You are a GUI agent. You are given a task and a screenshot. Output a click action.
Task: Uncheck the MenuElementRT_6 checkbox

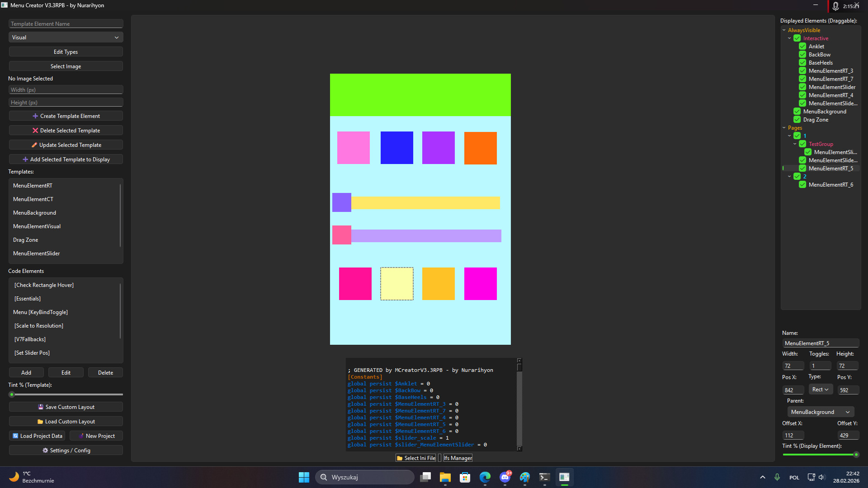pos(802,185)
